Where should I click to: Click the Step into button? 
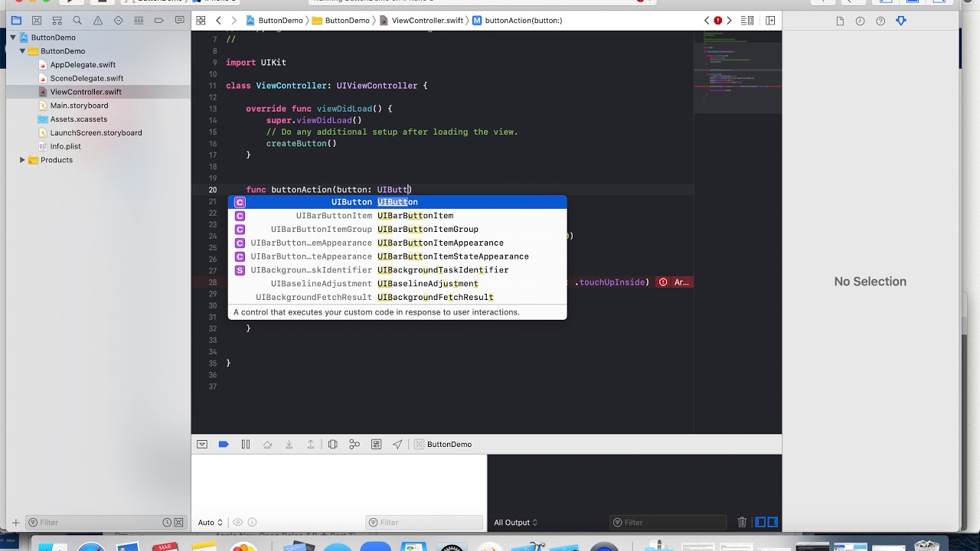[x=289, y=445]
